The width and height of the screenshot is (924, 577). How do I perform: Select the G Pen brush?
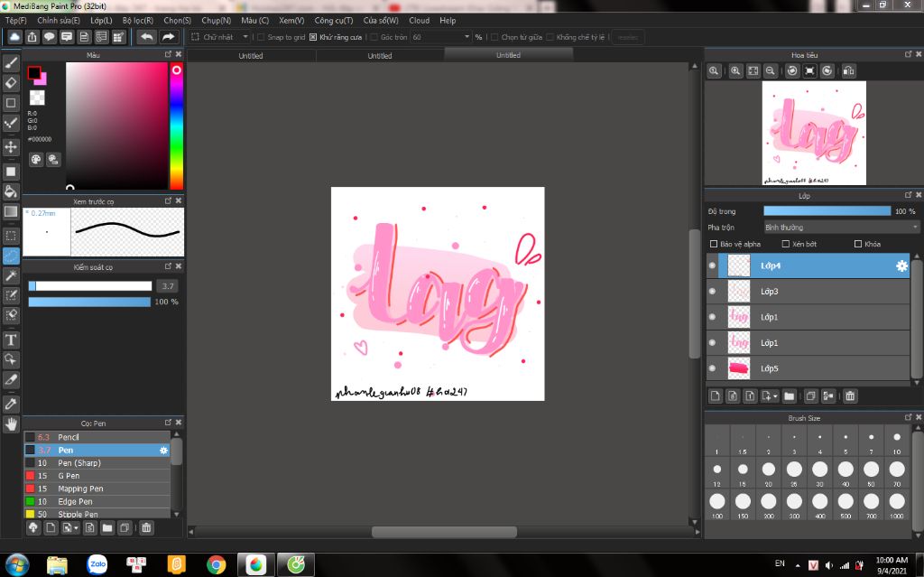[x=97, y=476]
